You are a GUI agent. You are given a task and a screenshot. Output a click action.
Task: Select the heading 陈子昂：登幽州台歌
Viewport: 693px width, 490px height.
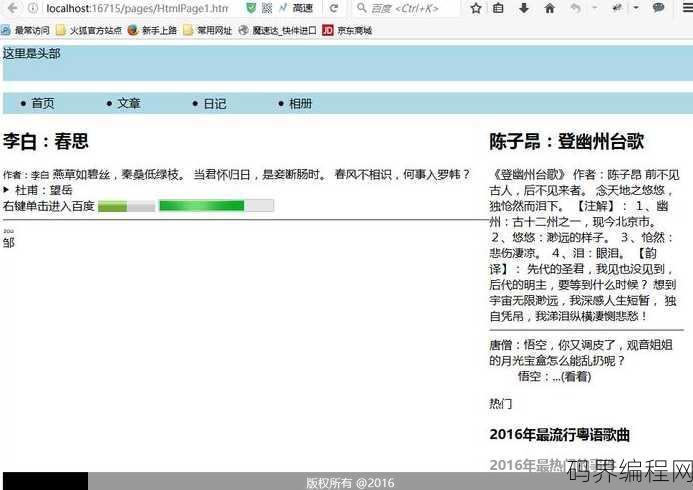pos(567,142)
